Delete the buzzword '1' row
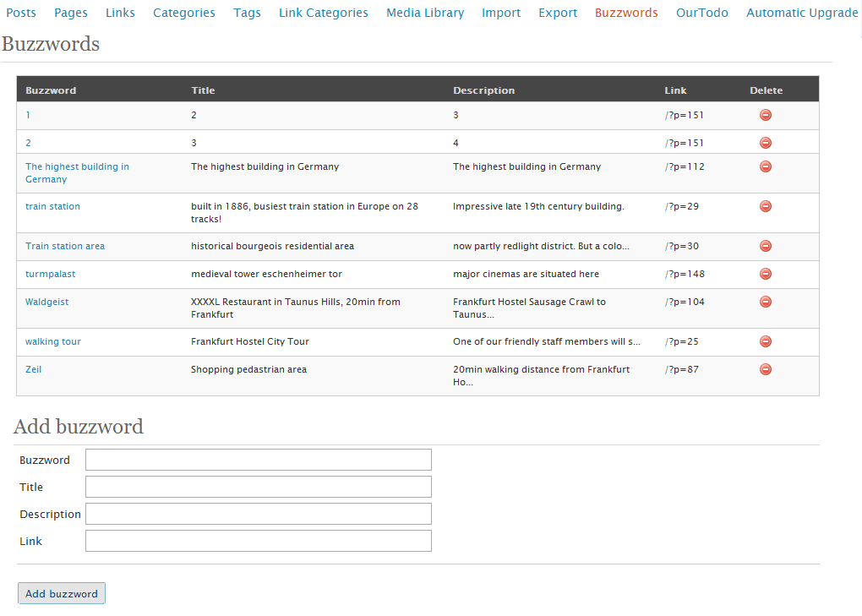Viewport: 862px width, 616px height. [x=766, y=115]
